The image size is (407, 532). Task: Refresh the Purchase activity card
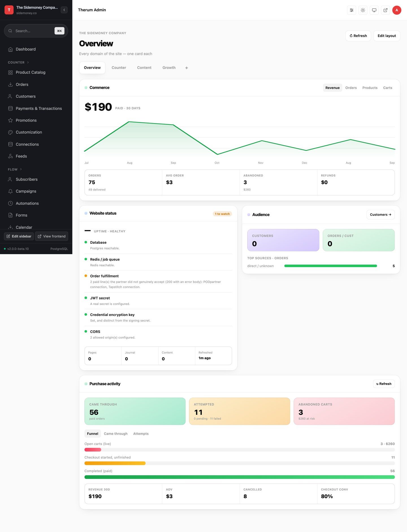(x=384, y=384)
